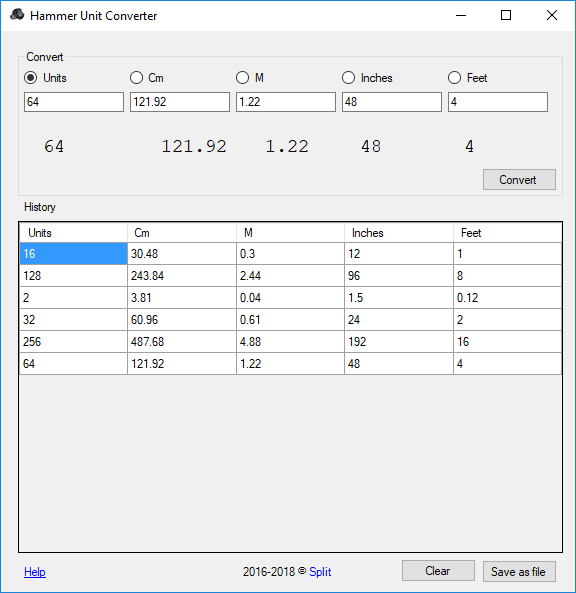This screenshot has width=576, height=593.
Task: Select history cell 487.68
Action: click(x=182, y=342)
